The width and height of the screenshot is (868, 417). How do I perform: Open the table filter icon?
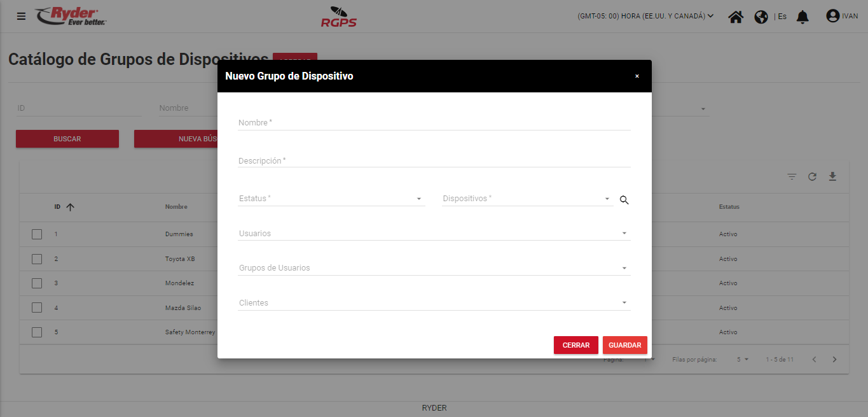pyautogui.click(x=792, y=176)
